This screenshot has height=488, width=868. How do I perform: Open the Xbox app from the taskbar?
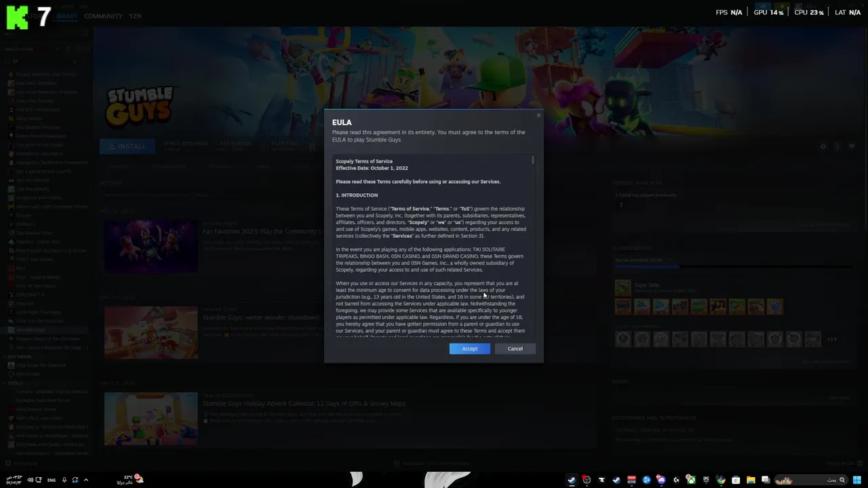pos(691,480)
